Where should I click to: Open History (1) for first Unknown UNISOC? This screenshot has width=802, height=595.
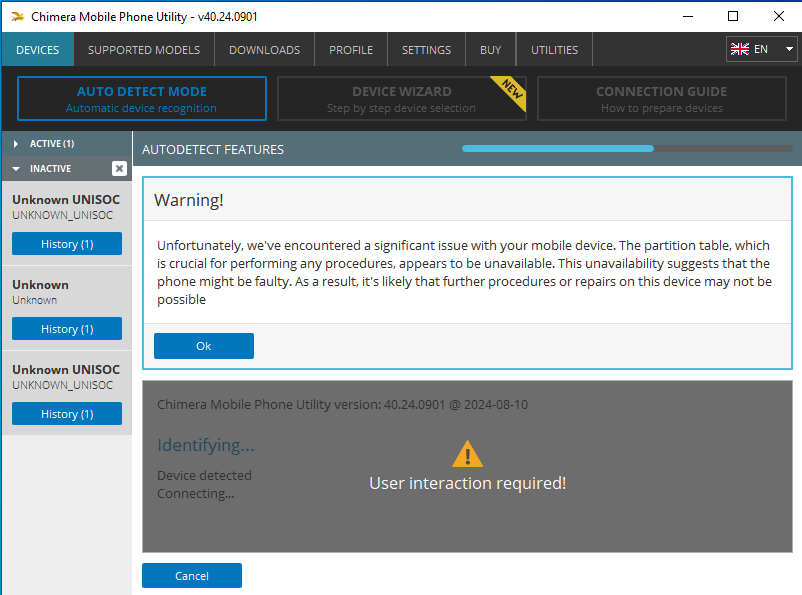click(x=67, y=244)
